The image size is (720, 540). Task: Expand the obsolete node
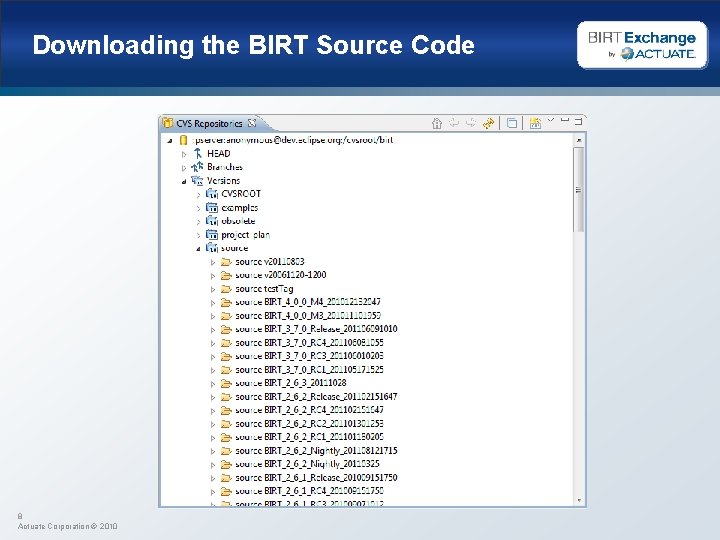pyautogui.click(x=198, y=222)
